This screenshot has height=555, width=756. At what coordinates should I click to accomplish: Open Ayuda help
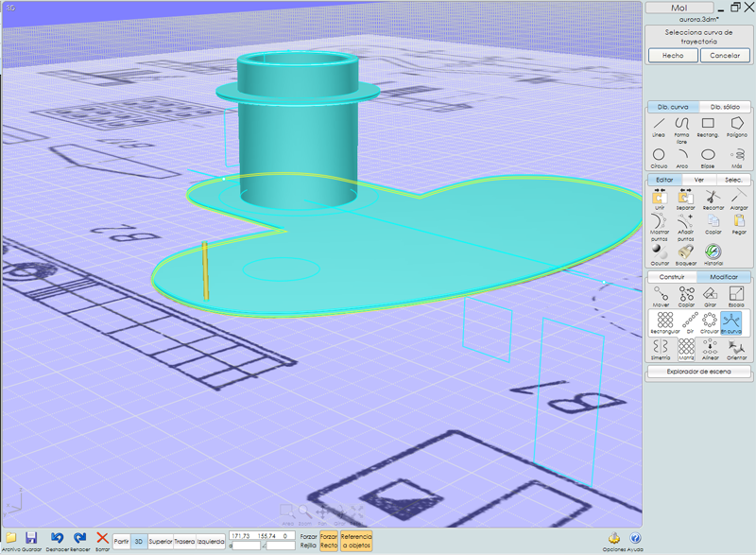point(635,542)
